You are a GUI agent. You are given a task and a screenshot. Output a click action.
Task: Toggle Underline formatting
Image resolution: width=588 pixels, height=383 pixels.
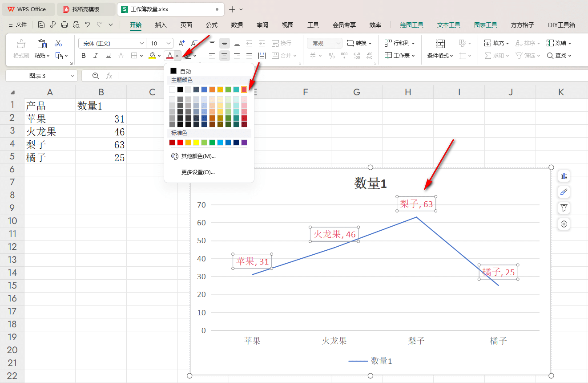[108, 56]
